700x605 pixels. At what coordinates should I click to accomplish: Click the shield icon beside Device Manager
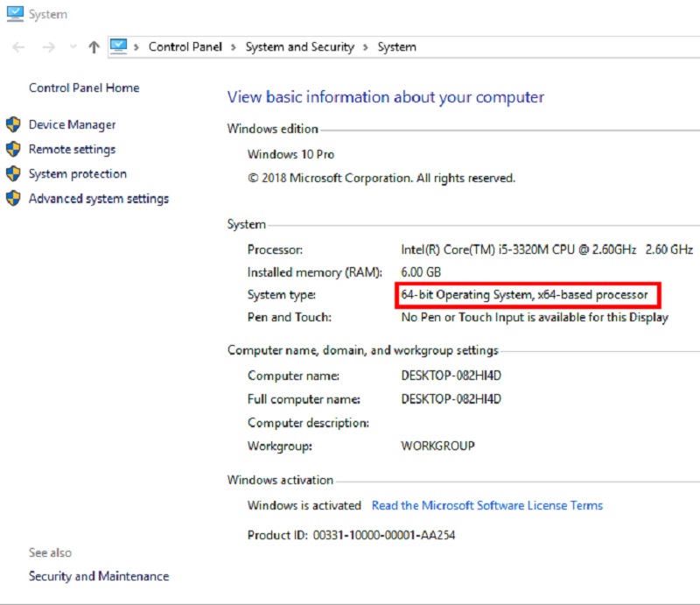[13, 124]
